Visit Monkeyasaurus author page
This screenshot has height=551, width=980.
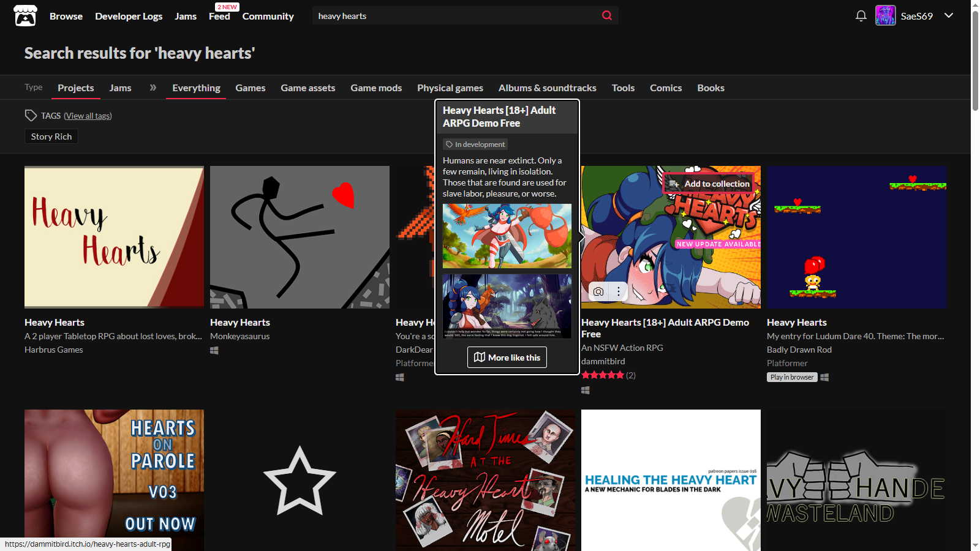(240, 336)
